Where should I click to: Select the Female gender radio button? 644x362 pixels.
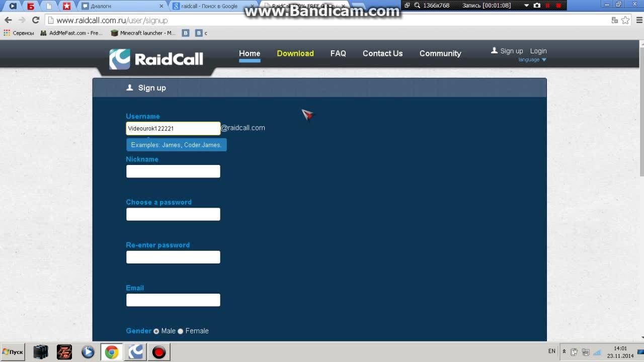point(181,331)
